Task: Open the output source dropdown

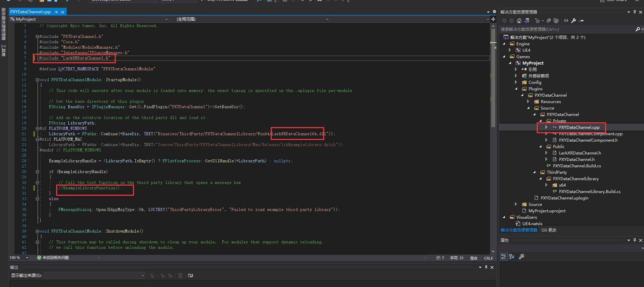Action: coord(94,276)
